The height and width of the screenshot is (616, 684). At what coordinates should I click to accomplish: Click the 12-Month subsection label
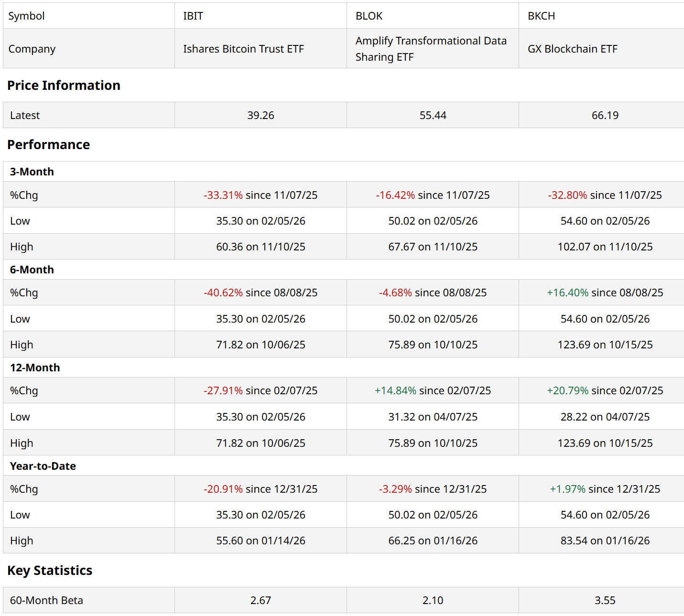[x=35, y=367]
